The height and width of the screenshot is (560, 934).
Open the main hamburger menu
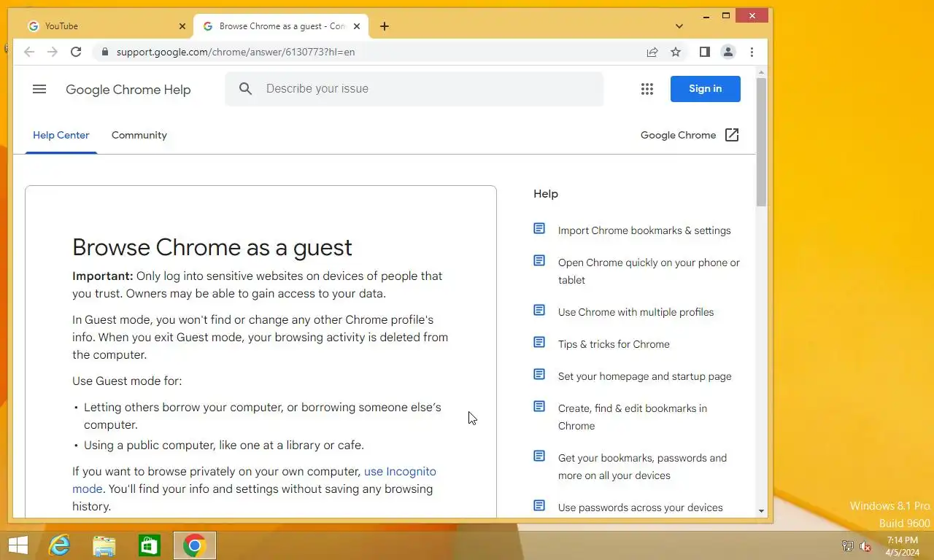(x=39, y=89)
